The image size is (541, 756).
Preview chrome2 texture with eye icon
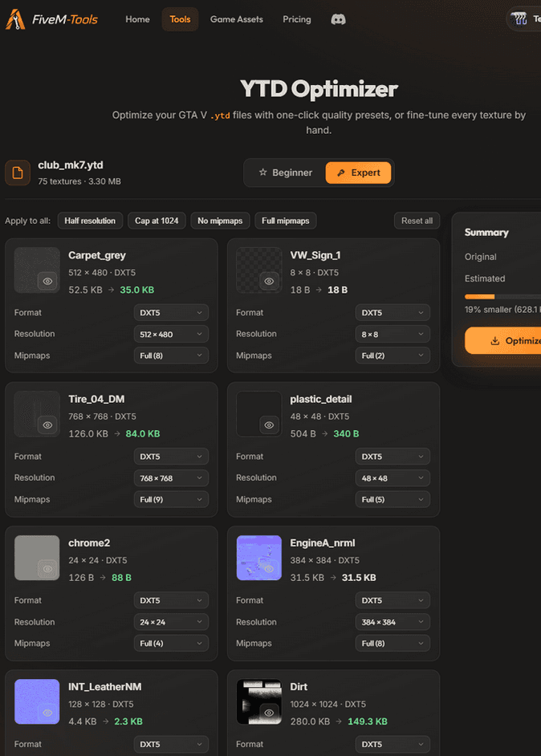pos(47,568)
